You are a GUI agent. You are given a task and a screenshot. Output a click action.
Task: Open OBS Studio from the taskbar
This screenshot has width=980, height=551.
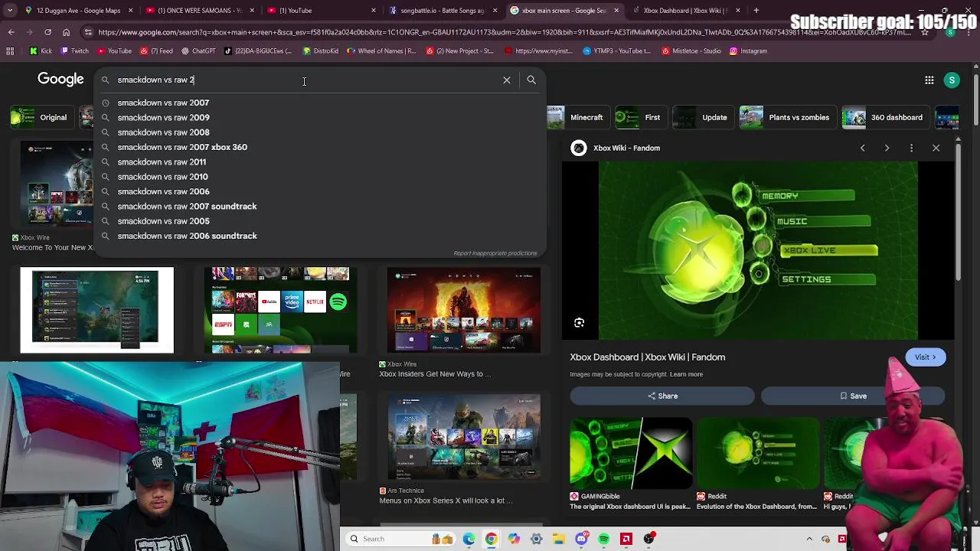coord(649,539)
